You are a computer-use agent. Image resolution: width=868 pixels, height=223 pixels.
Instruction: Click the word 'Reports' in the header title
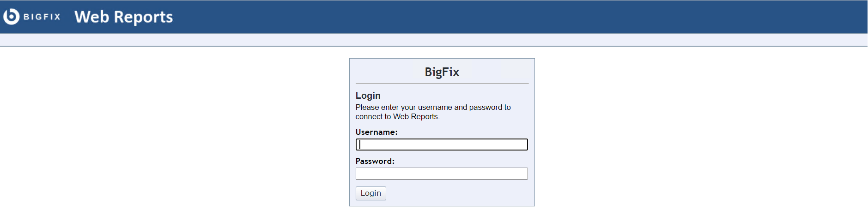(x=143, y=17)
